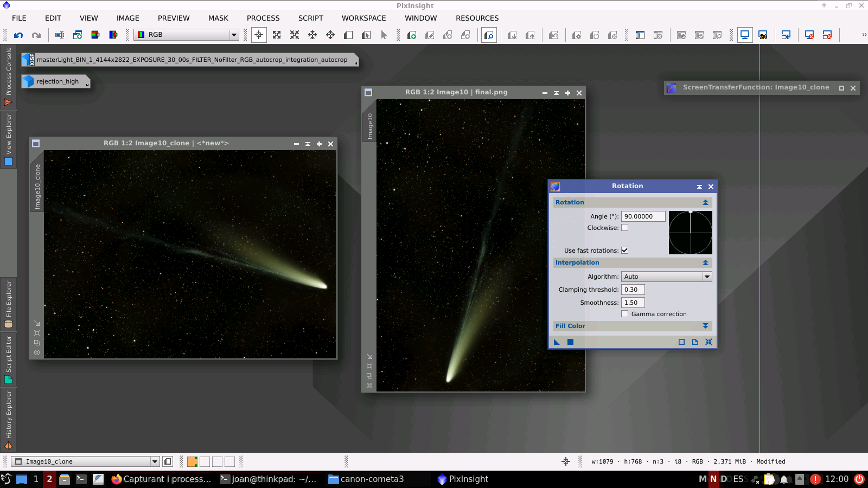Click the Undo arrow in the toolbar

pyautogui.click(x=18, y=35)
